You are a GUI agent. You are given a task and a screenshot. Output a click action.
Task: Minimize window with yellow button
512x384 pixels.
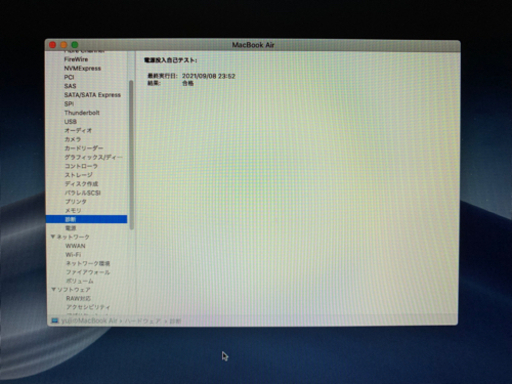coord(64,45)
